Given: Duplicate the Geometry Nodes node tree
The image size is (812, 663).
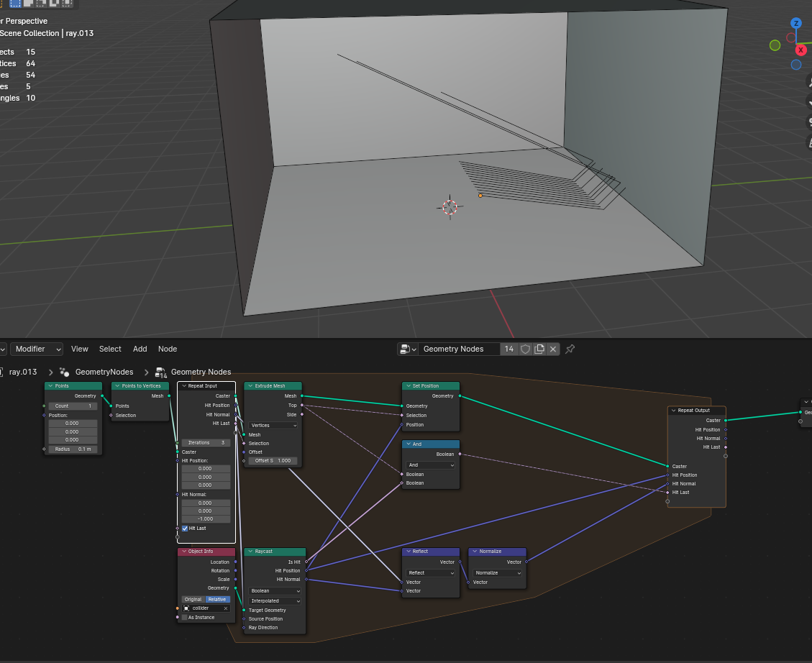Looking at the screenshot, I should click(539, 349).
